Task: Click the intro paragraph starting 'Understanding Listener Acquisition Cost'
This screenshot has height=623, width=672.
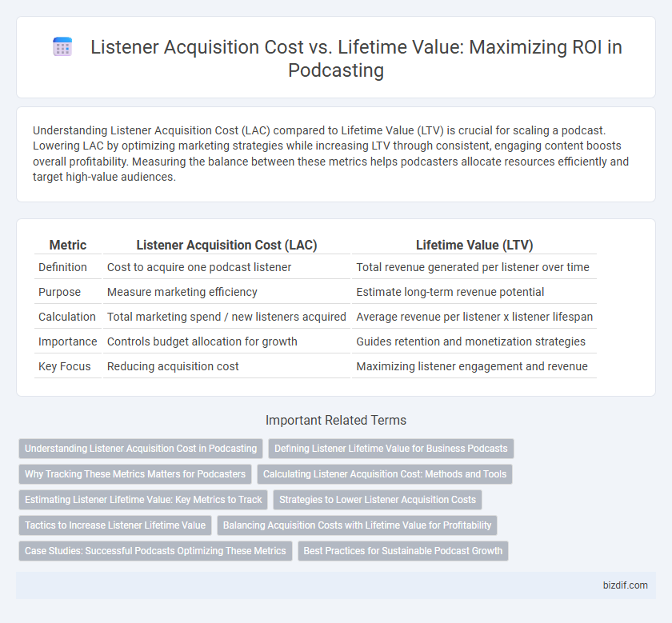Action: coord(331,154)
